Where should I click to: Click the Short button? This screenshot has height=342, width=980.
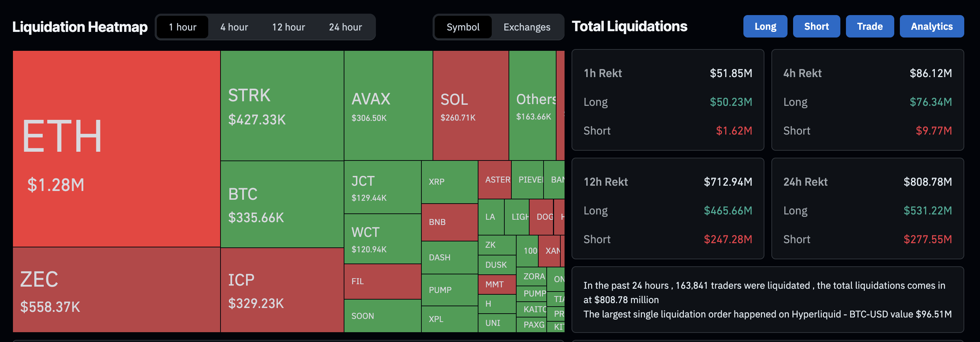point(816,26)
